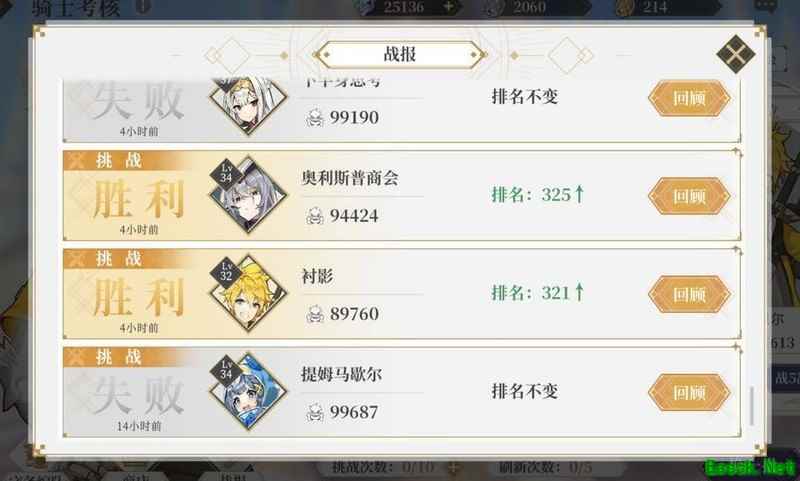Tap the 奥利斯普商会 Lv 34 avatar

click(248, 195)
